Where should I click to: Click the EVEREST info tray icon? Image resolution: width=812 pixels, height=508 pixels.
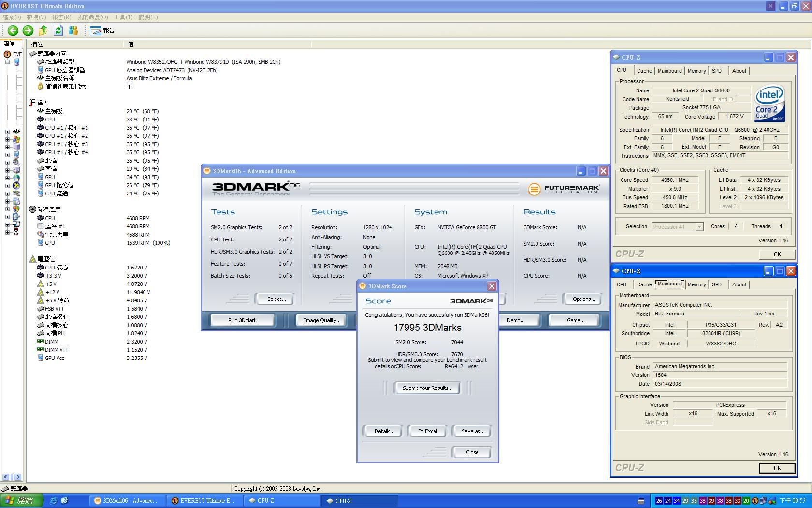754,501
